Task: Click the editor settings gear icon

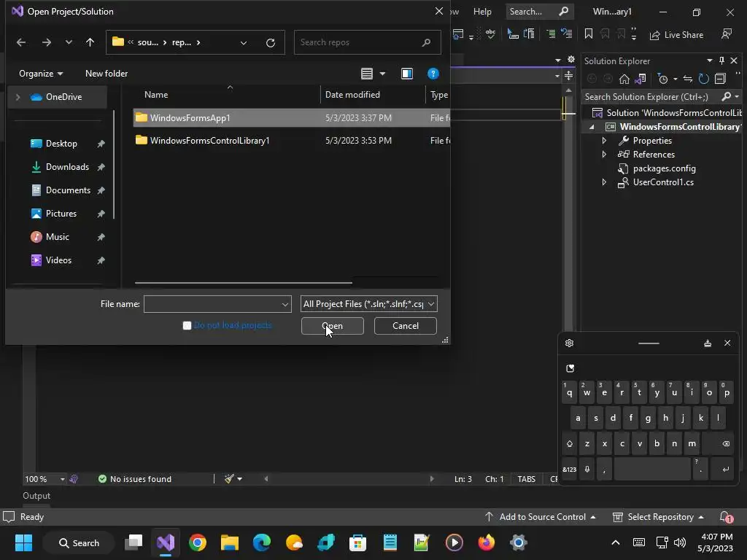Action: [571, 60]
